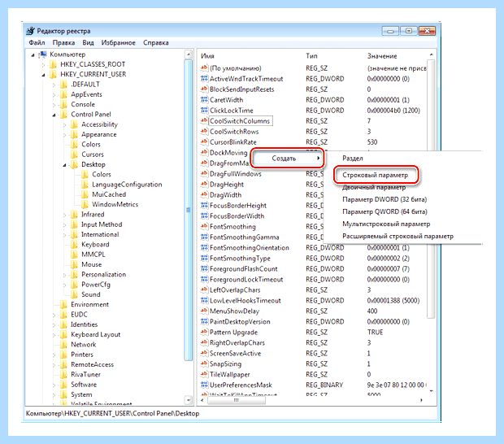Click the string icon of CoolSwitchColumns
Viewport: 504px width, 444px height.
coord(204,121)
